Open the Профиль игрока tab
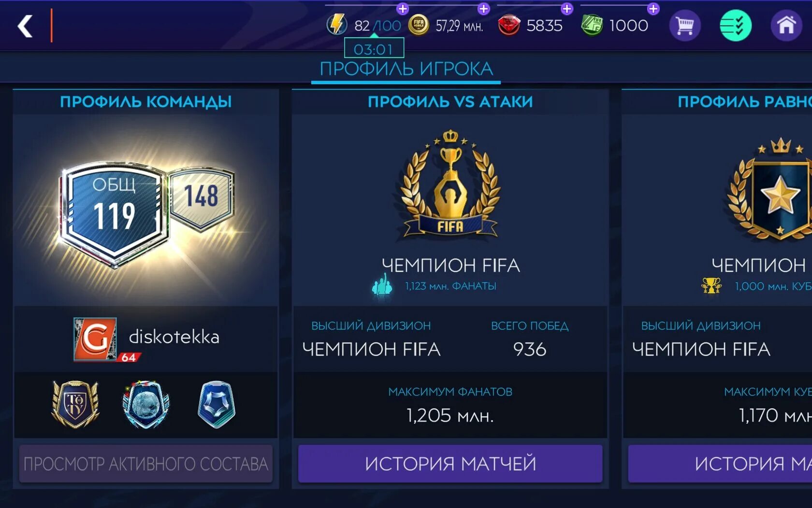Viewport: 812px width, 508px height. tap(406, 69)
